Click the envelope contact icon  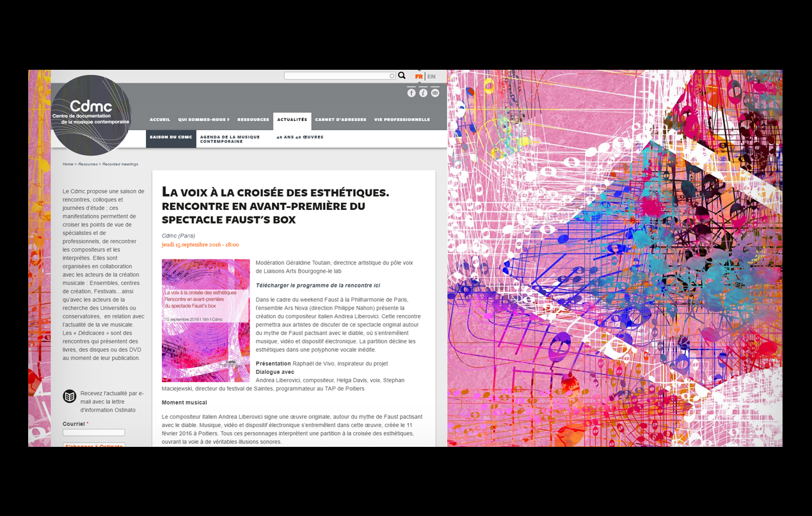tap(435, 93)
